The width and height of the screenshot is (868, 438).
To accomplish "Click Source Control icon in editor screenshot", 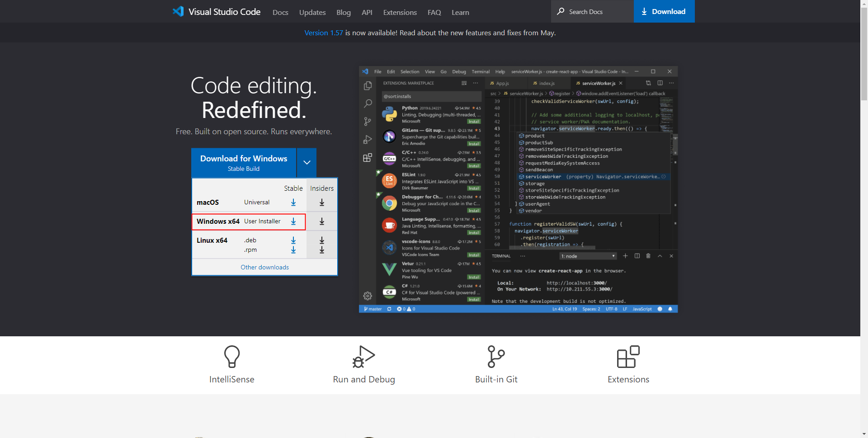I will (x=368, y=122).
